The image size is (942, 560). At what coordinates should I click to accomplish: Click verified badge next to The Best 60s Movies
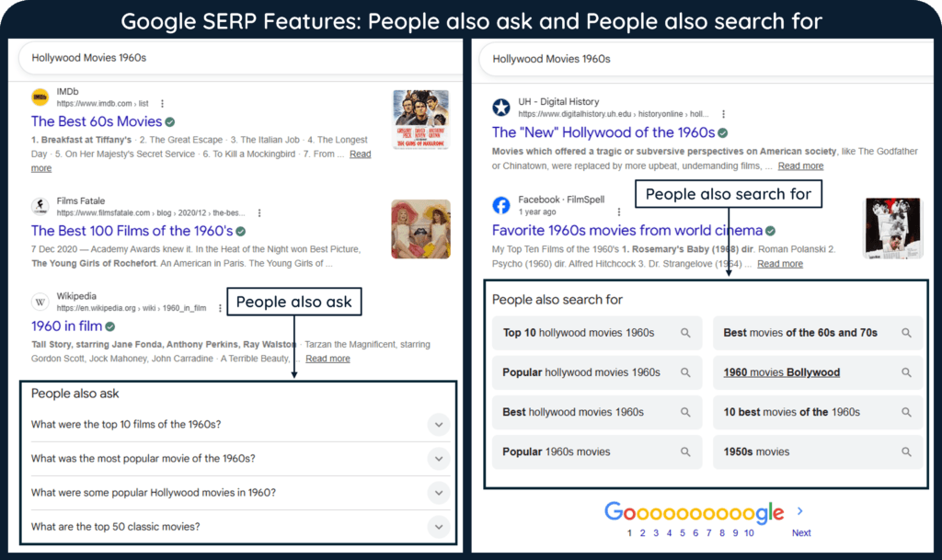(170, 122)
